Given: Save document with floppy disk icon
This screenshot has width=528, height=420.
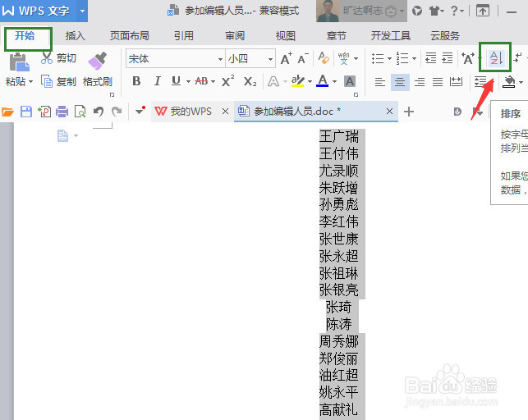Looking at the screenshot, I should pos(26,112).
